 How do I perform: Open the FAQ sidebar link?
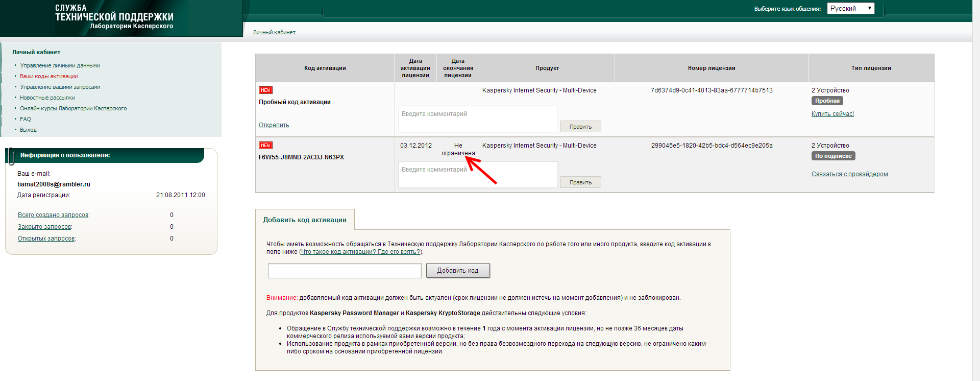pyautogui.click(x=26, y=119)
